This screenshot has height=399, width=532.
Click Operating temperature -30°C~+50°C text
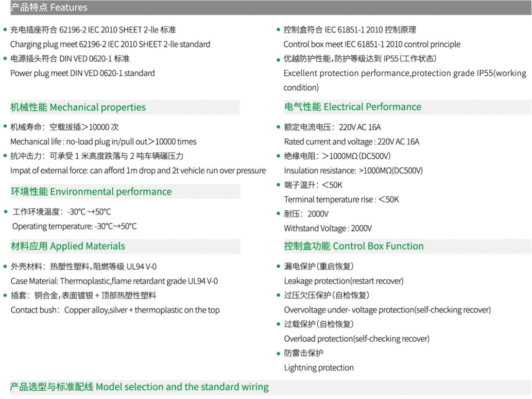coord(75,226)
